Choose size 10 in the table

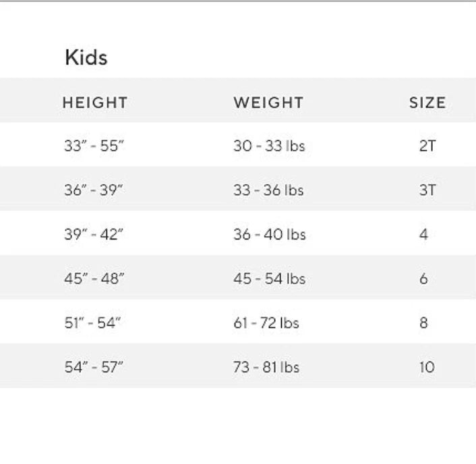tap(427, 368)
